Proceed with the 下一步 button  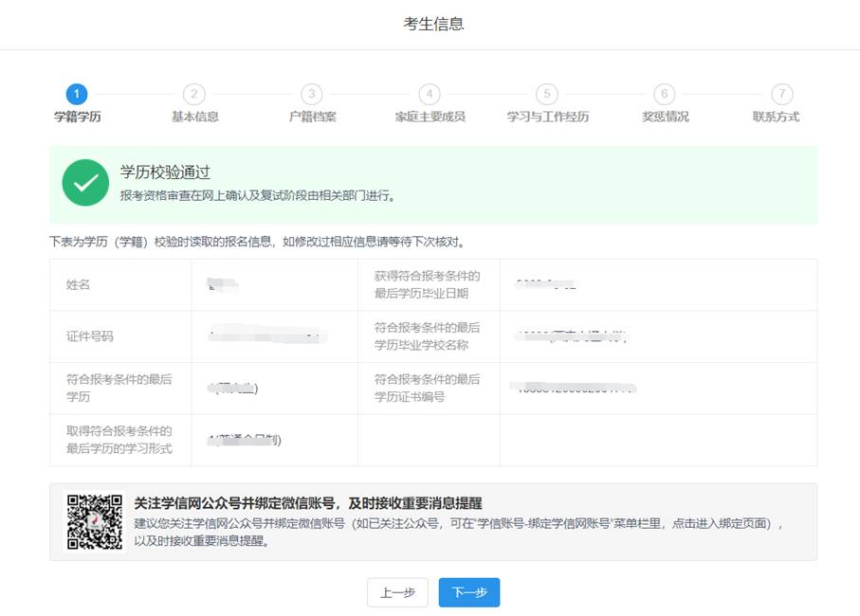click(469, 592)
